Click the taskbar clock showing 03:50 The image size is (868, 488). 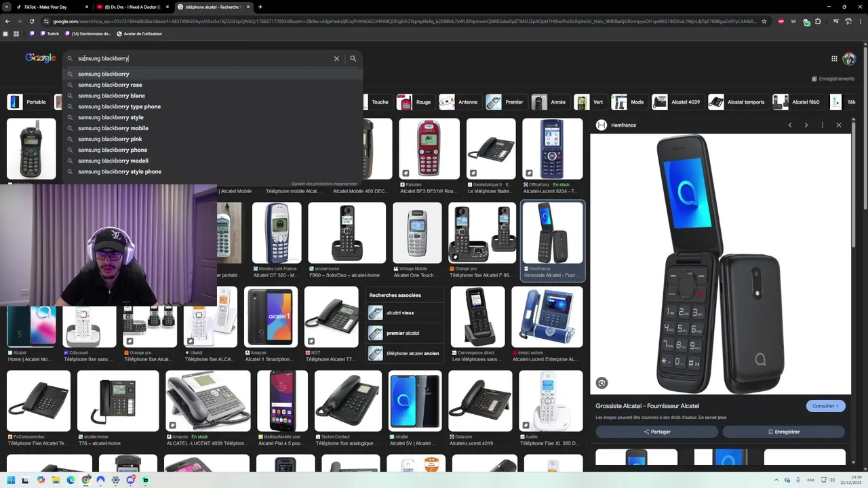851,480
